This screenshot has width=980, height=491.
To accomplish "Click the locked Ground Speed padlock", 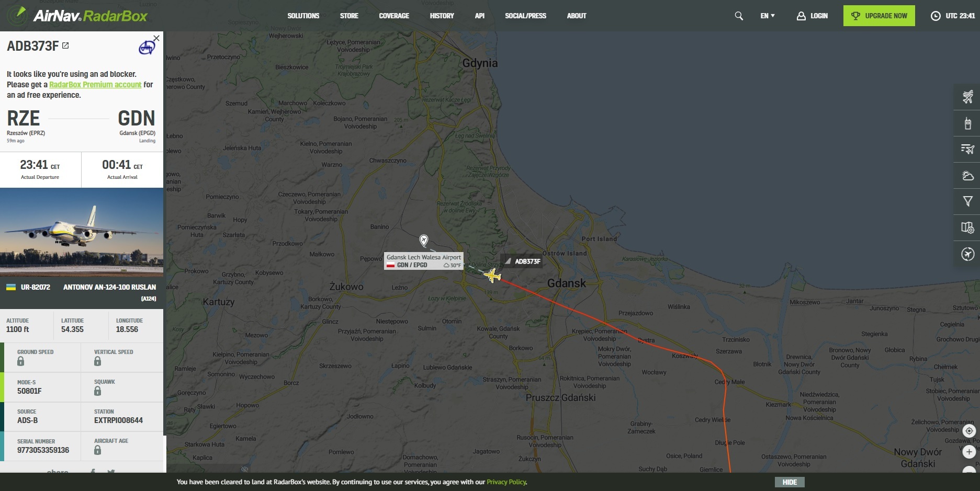I will 20,361.
